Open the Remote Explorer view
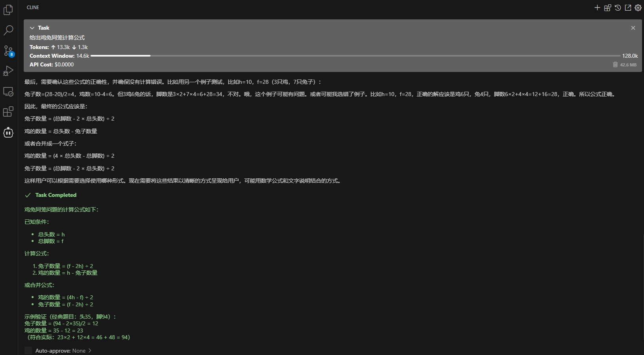Viewport: 644px width, 355px height. [x=8, y=92]
